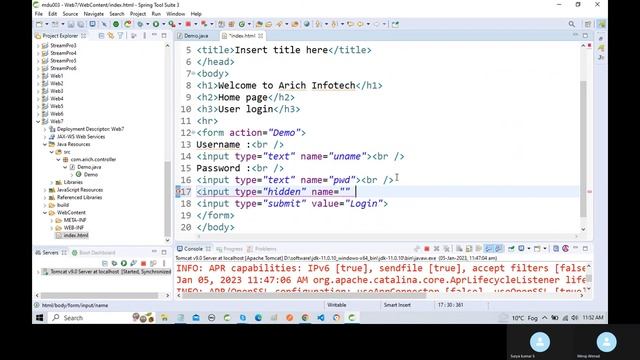Image resolution: width=640 pixels, height=360 pixels.
Task: Open the File menu
Action: (39, 14)
